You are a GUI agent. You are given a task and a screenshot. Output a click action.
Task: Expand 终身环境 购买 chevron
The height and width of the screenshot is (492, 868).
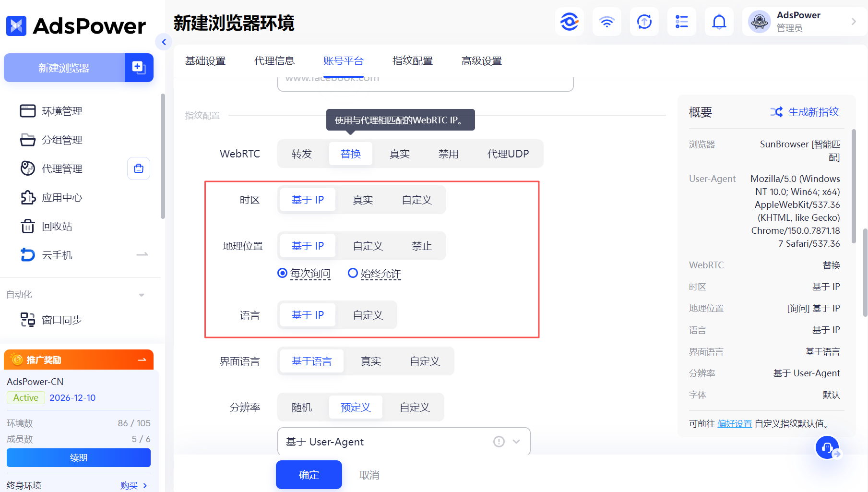pos(145,485)
